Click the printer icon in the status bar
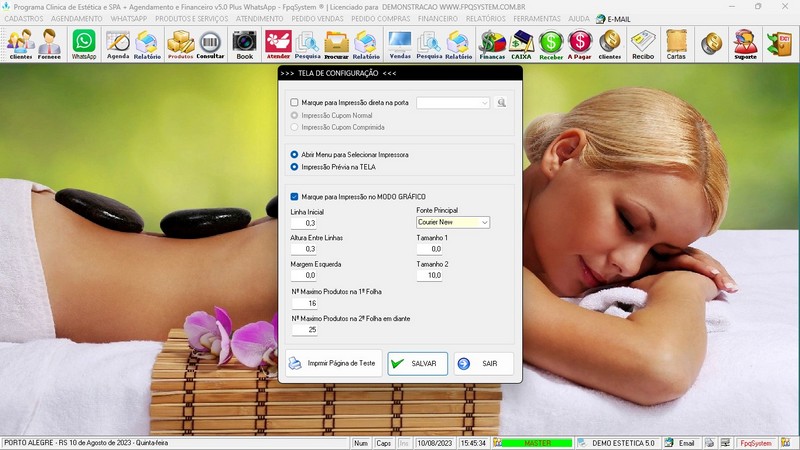The height and width of the screenshot is (450, 800). tap(710, 443)
